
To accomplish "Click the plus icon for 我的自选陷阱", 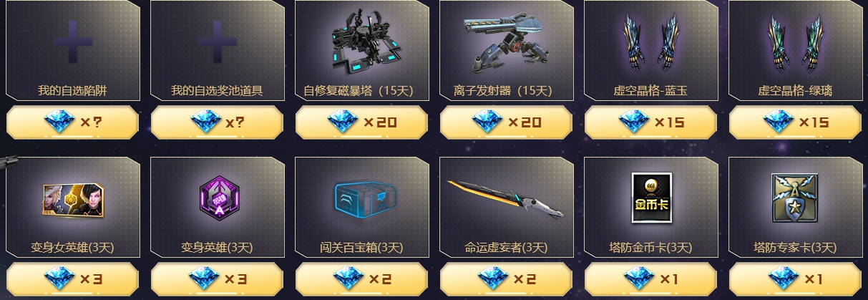I will pyautogui.click(x=73, y=41).
